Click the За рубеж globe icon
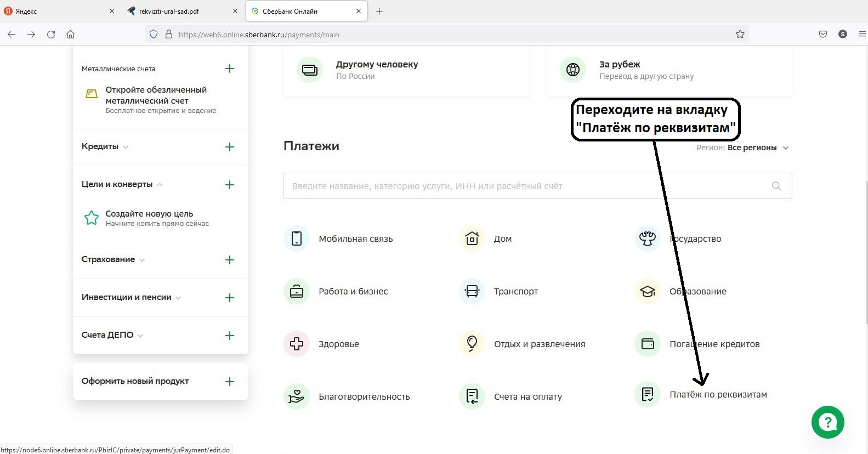This screenshot has width=868, height=454. point(573,70)
